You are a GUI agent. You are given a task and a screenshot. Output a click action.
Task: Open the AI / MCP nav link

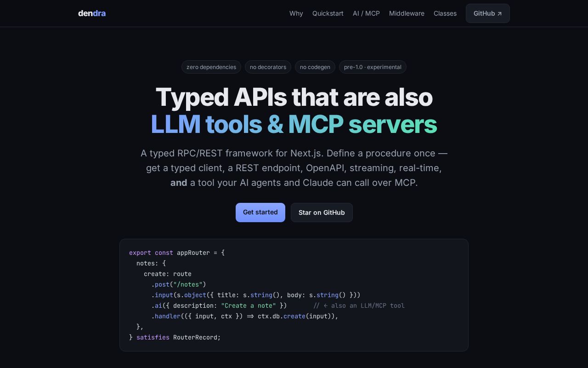point(366,13)
